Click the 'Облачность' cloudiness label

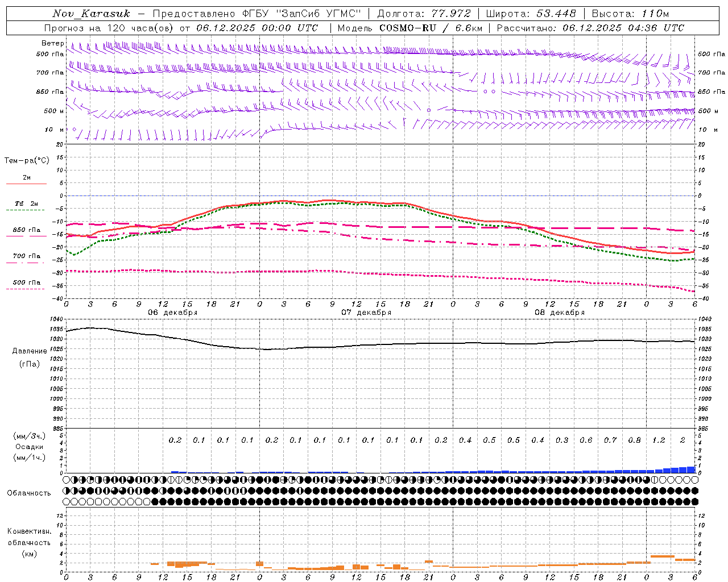point(29,493)
